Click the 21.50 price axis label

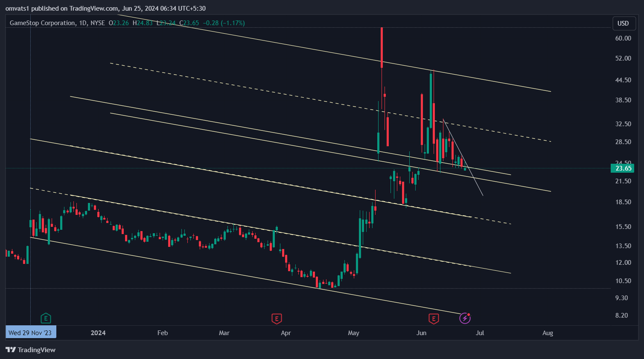[x=623, y=181]
